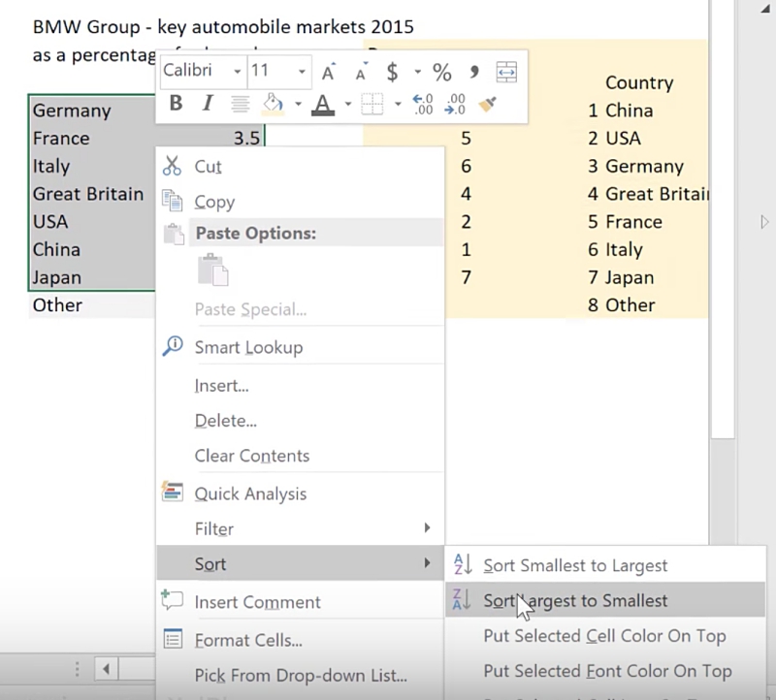This screenshot has height=700, width=776.
Task: Apply percent style format
Action: (x=442, y=72)
